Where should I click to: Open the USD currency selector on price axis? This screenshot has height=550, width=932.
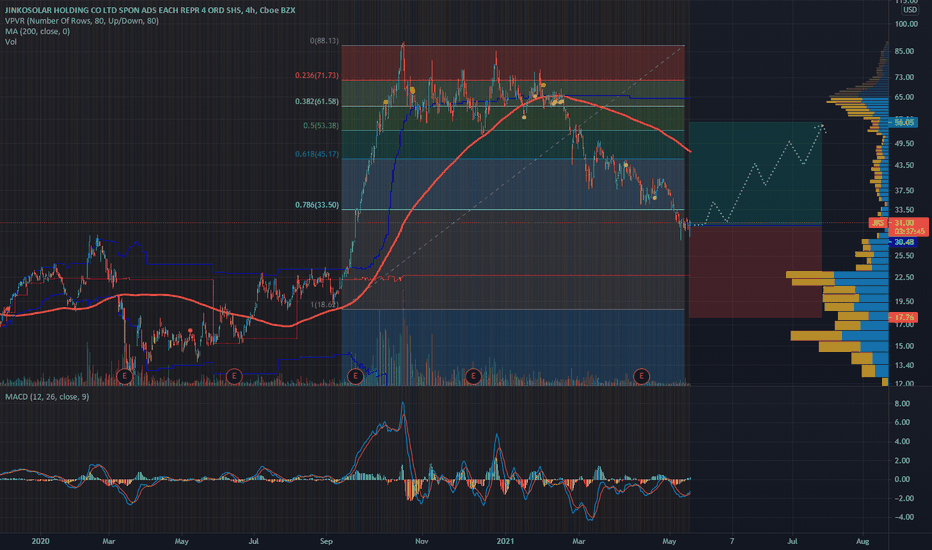(910, 10)
